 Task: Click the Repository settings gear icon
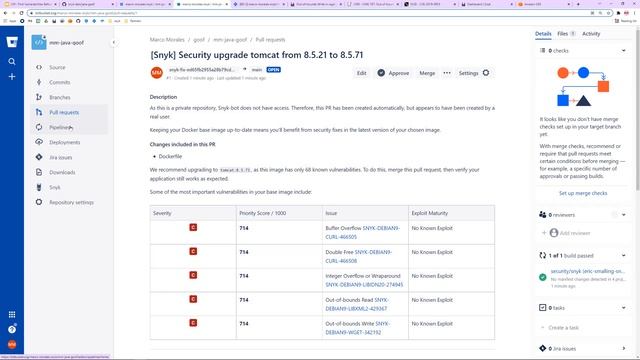click(x=39, y=202)
